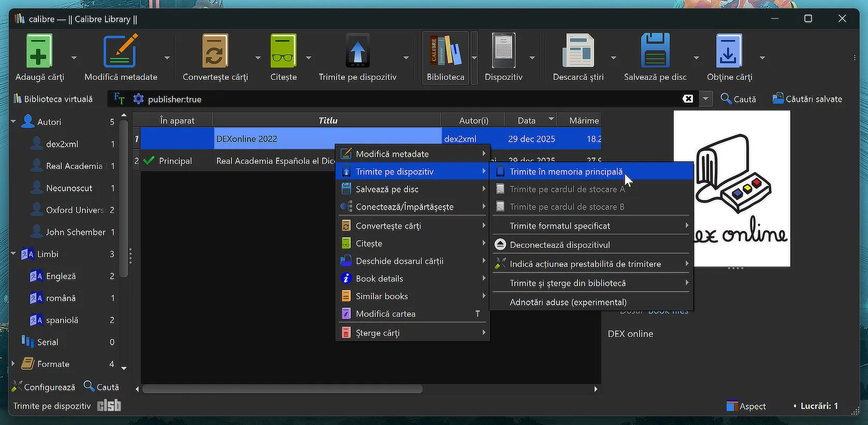Click the saved search gear icon
Viewport: 868px width, 425px height.
[138, 99]
